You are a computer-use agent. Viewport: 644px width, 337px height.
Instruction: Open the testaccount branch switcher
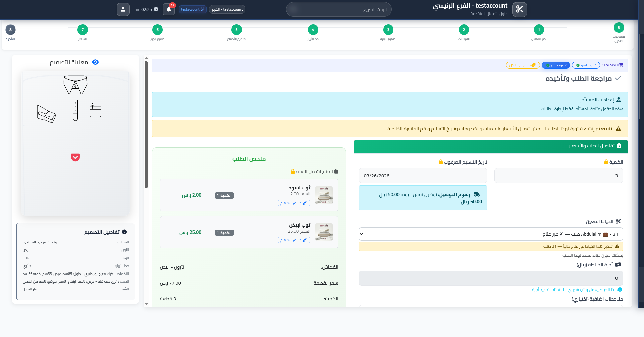[x=193, y=9]
